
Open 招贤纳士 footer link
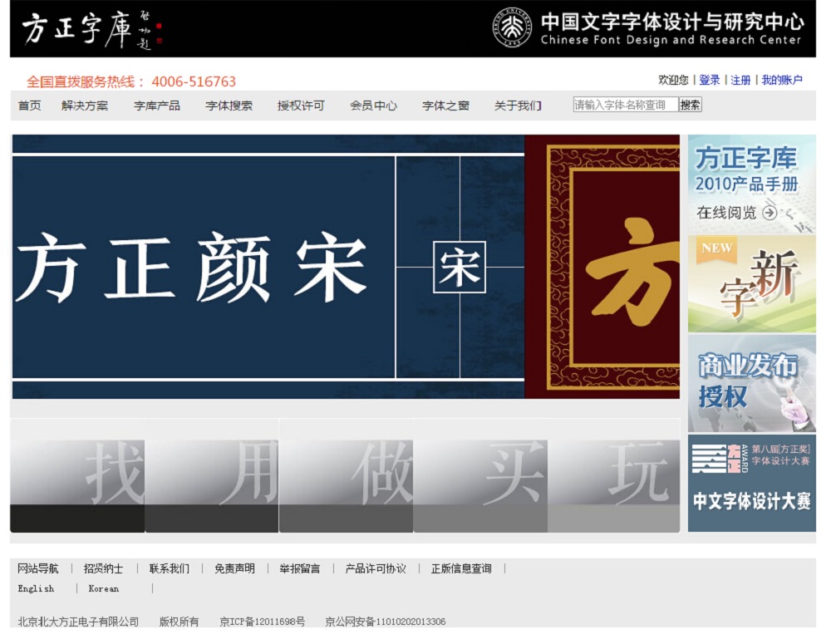[103, 568]
